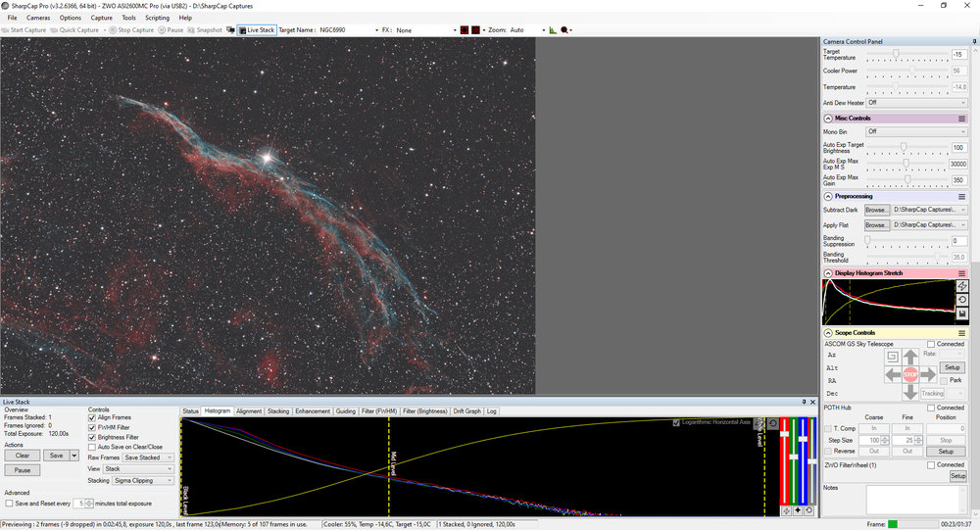Check ZWO FilterWheel Connected checkbox

pyautogui.click(x=931, y=465)
